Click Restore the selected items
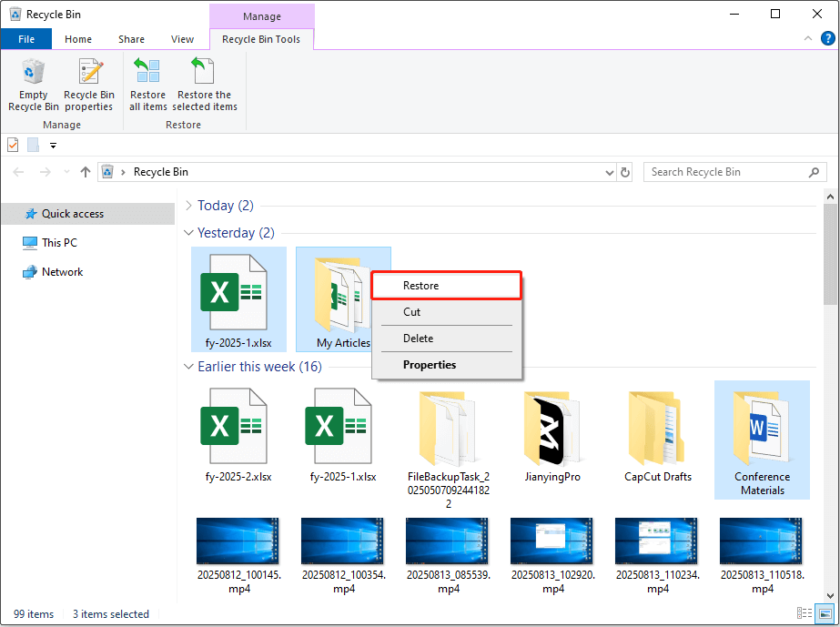The image size is (840, 627). (205, 85)
